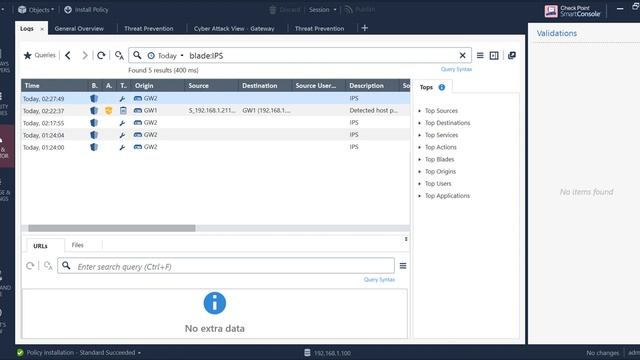Sort by the Destination column header
The width and height of the screenshot is (640, 360).
(265, 86)
